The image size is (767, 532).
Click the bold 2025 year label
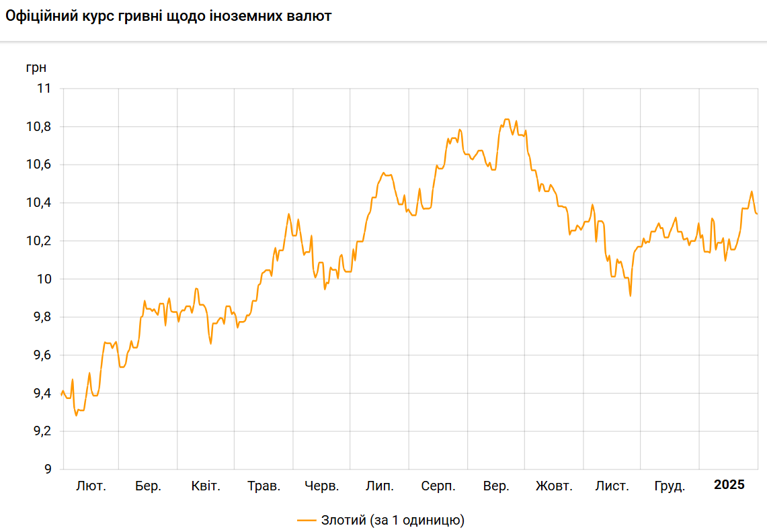729,485
